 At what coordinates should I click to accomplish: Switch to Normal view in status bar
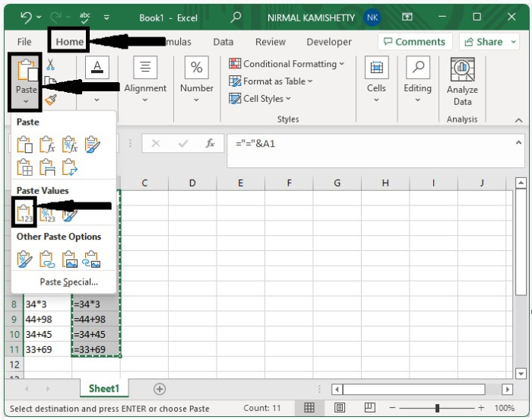coord(309,407)
